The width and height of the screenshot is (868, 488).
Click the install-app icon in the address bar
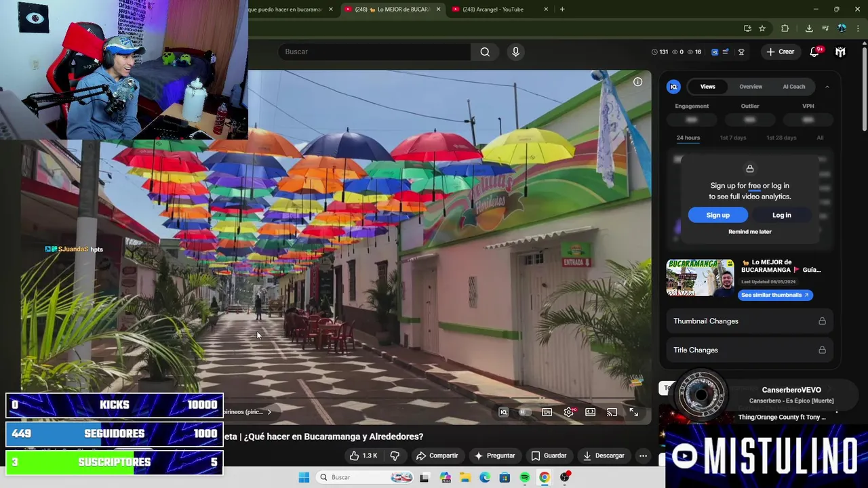[x=747, y=28]
